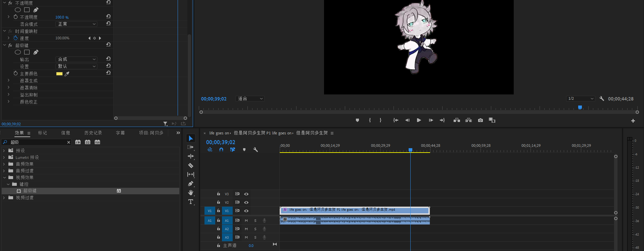Screen dimensions: 644x251
Task: Clear the effects search field
Action: pyautogui.click(x=68, y=142)
